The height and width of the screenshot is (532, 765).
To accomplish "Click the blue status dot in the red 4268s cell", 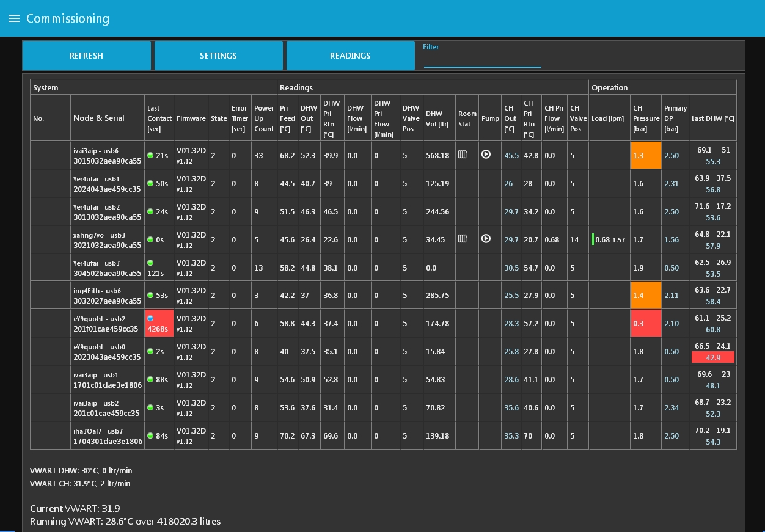I will tap(150, 318).
